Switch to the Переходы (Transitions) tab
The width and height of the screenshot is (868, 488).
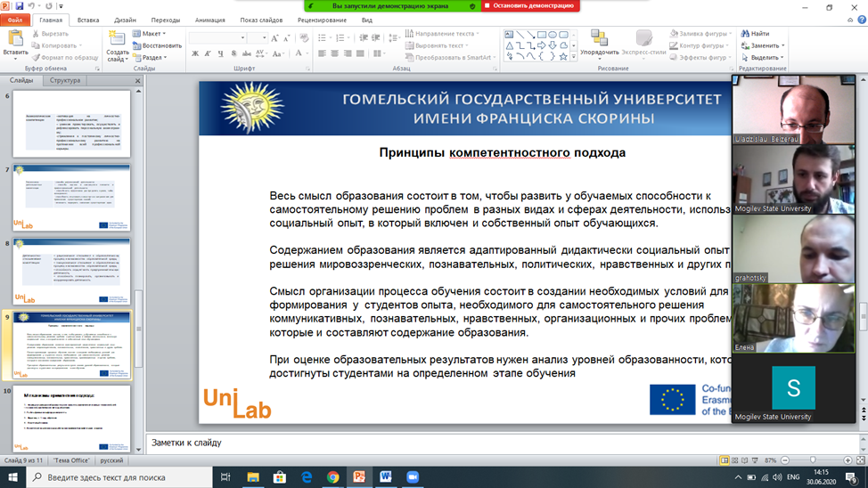pyautogui.click(x=166, y=20)
